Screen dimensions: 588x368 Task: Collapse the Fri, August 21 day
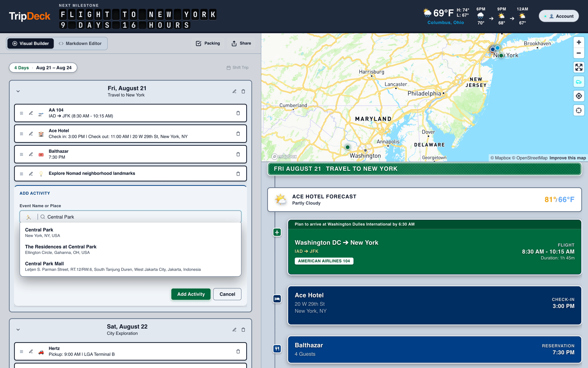pos(18,91)
